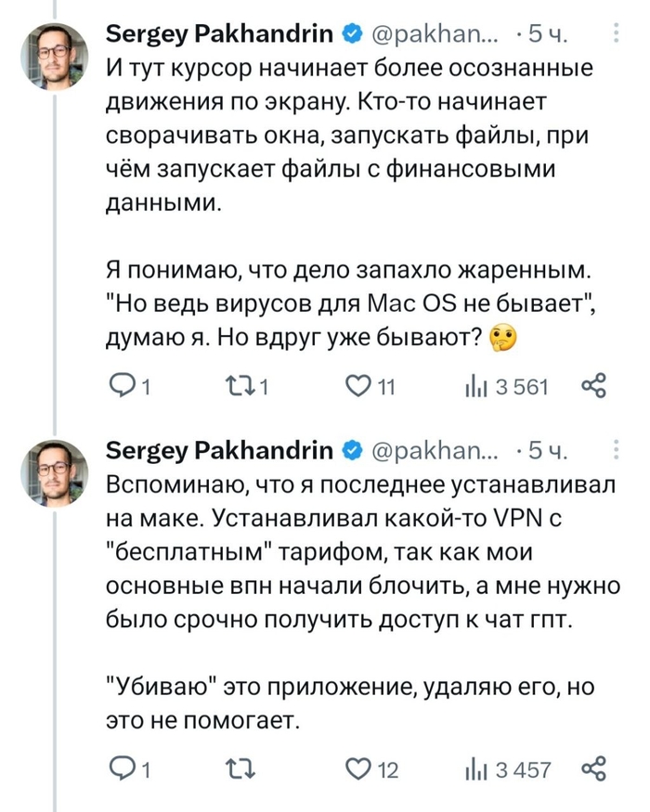The width and height of the screenshot is (650, 812).
Task: Open more options menu on second tweet
Action: pos(619,452)
